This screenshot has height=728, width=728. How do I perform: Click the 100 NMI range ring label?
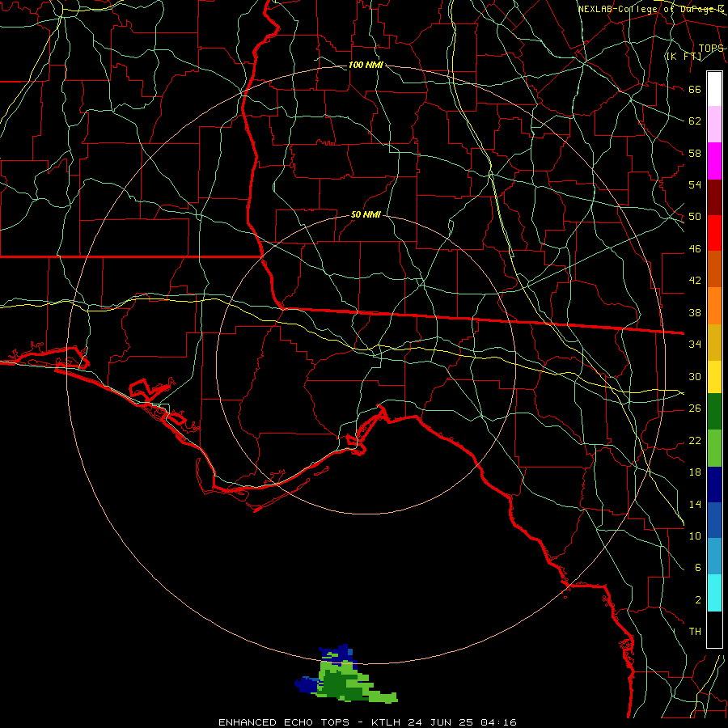(x=366, y=65)
